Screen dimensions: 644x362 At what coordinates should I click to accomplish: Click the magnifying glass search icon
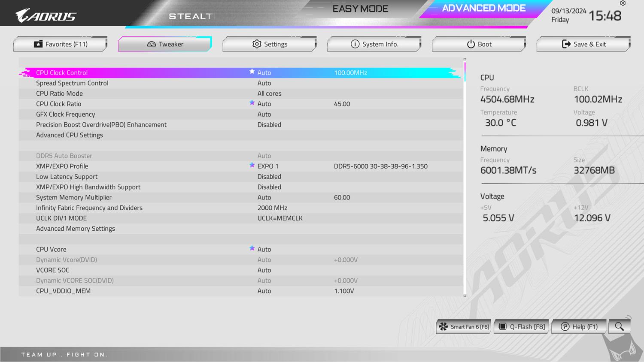click(619, 326)
